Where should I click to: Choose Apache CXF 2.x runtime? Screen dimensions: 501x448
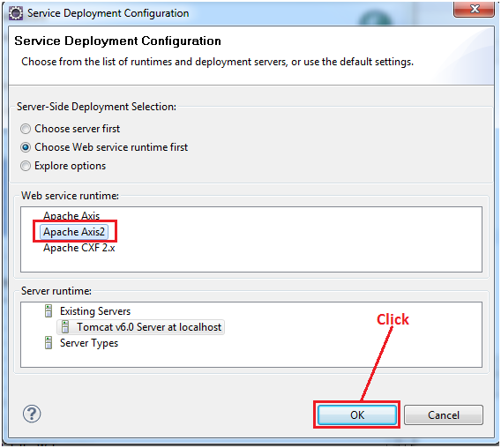79,248
